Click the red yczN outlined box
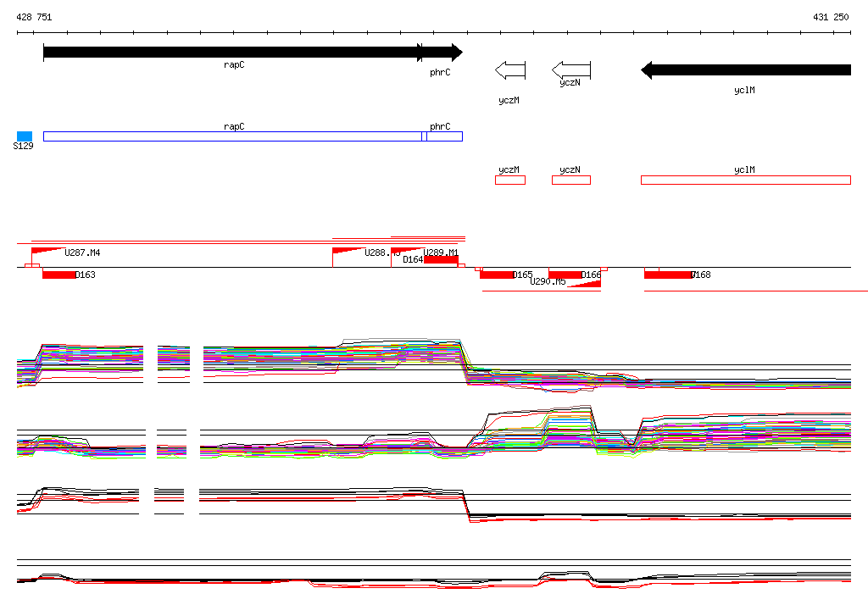868x605 pixels. click(571, 180)
